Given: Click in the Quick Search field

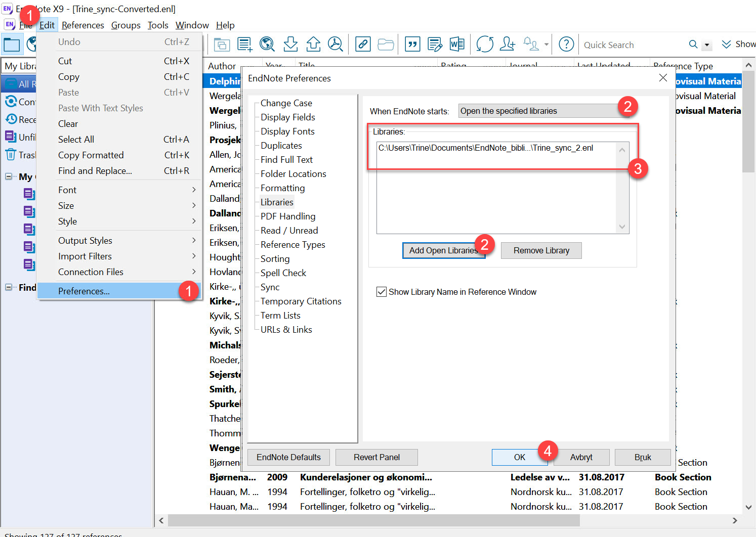Looking at the screenshot, I should (x=633, y=45).
